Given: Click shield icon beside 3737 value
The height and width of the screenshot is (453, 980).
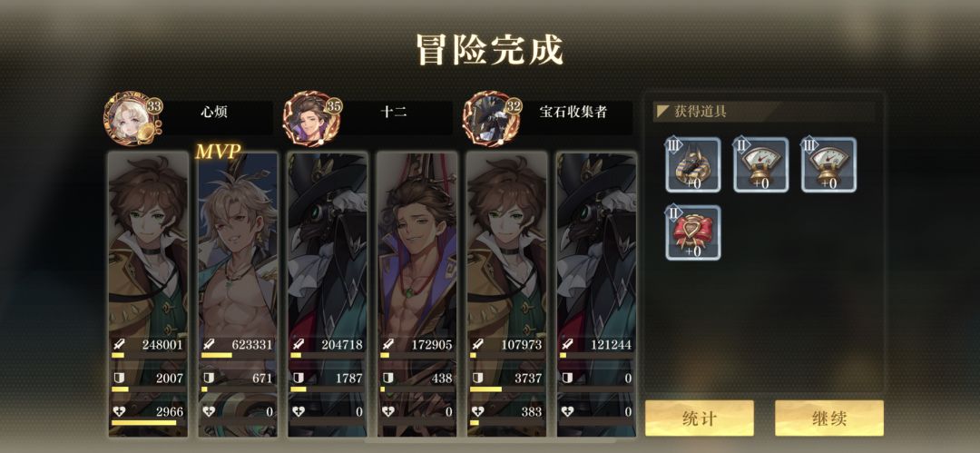Looking at the screenshot, I should [x=477, y=378].
